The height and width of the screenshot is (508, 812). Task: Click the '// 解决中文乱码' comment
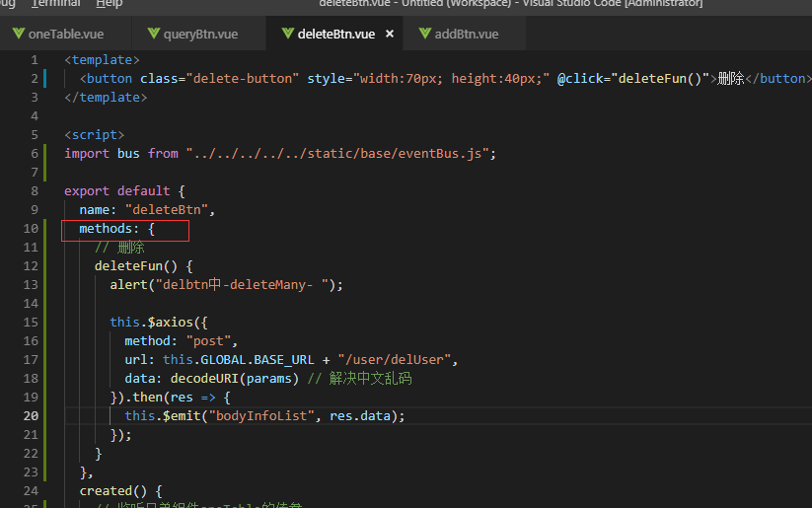(x=359, y=379)
